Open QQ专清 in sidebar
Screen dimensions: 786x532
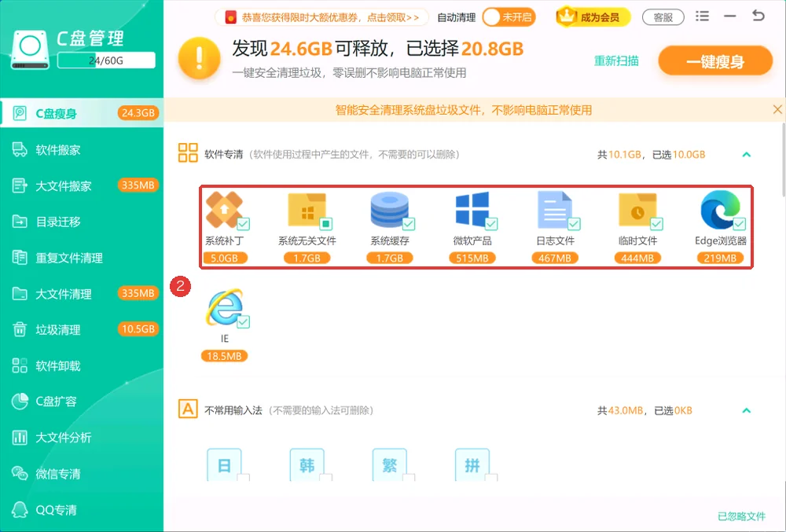[x=82, y=510]
